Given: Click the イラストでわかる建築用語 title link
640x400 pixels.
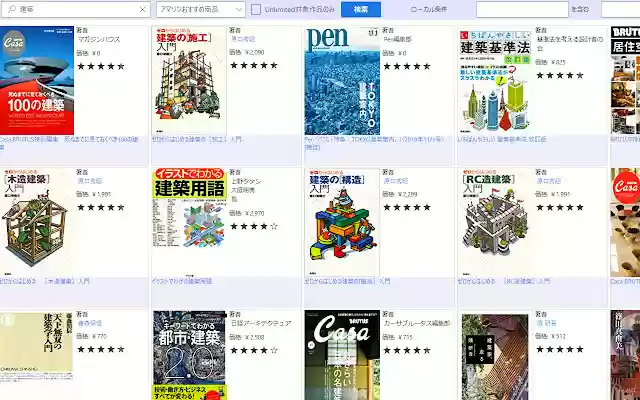Looking at the screenshot, I should (x=182, y=281).
